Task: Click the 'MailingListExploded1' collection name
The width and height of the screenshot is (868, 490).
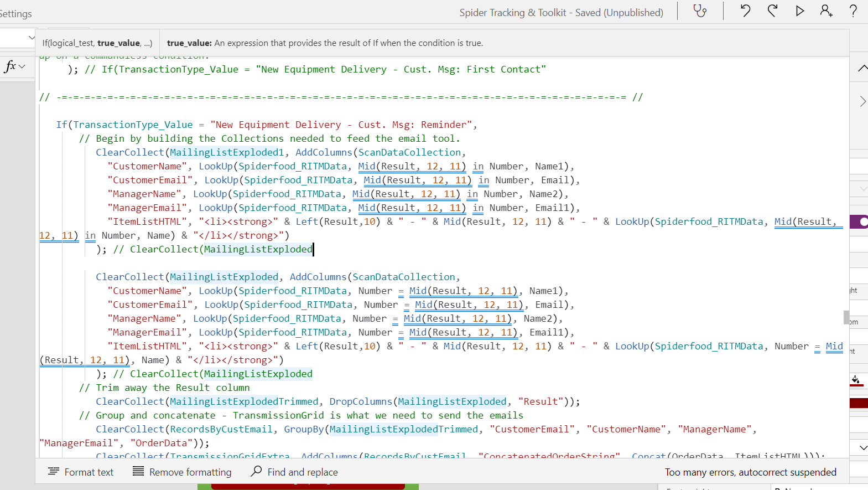Action: click(227, 152)
